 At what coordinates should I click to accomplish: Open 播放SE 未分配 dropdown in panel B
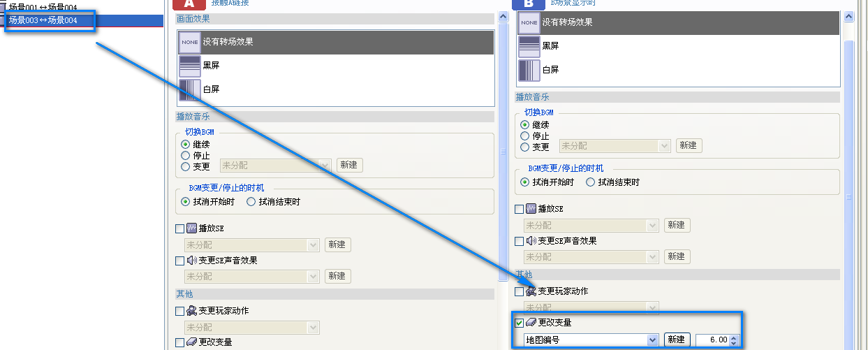pyautogui.click(x=591, y=225)
